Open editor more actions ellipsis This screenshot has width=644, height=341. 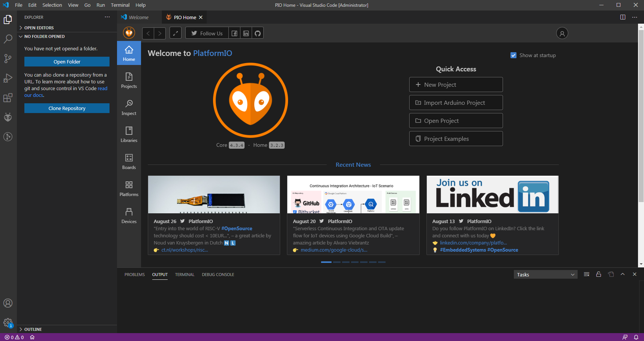pyautogui.click(x=635, y=17)
